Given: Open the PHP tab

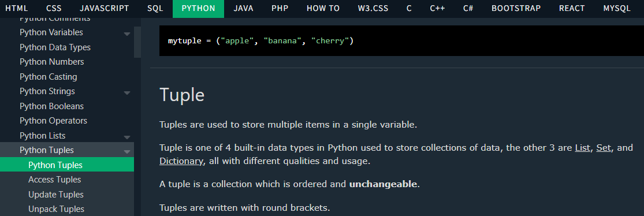Looking at the screenshot, I should coord(280,8).
